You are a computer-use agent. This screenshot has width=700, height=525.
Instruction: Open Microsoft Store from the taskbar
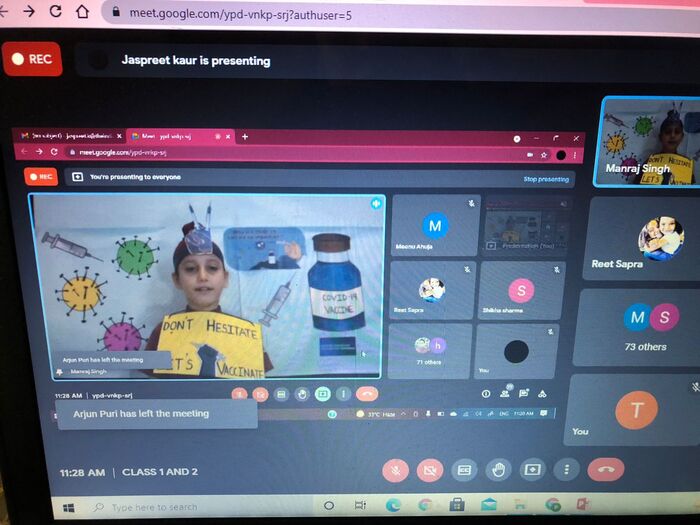457,505
